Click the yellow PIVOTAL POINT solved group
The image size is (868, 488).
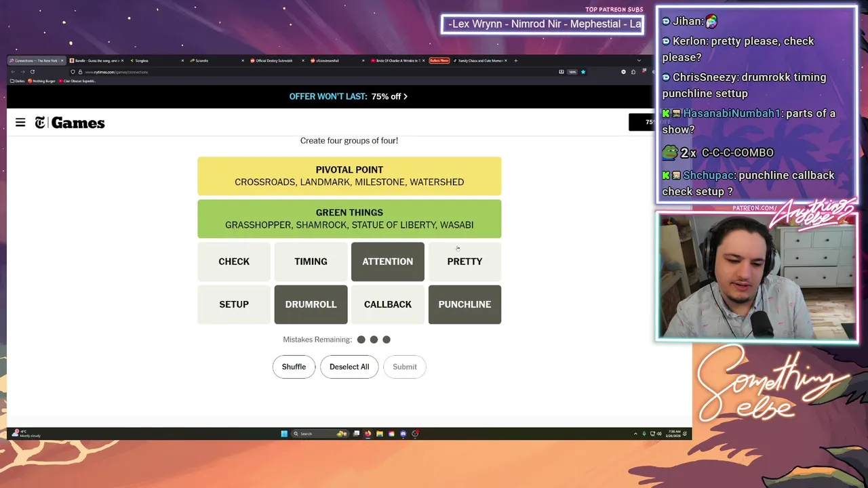pos(349,176)
